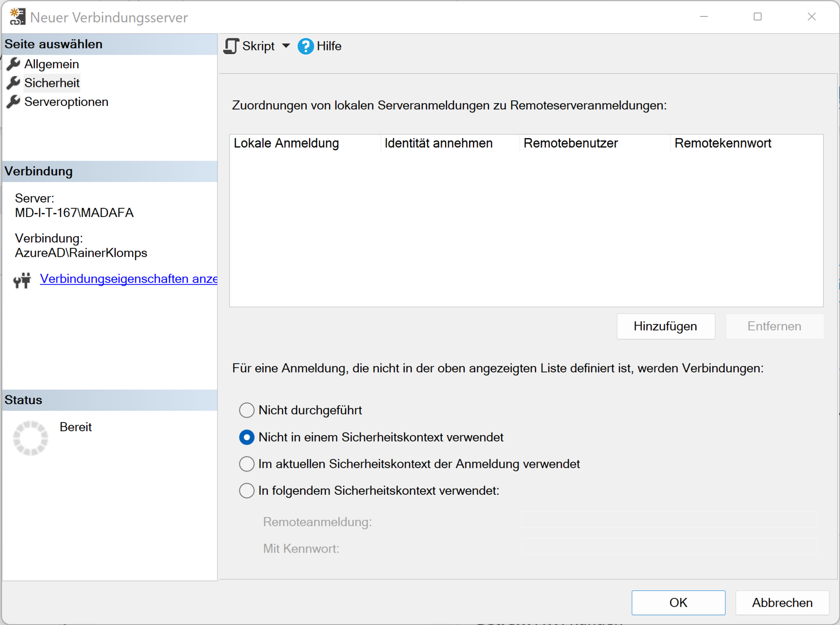Select the Serveroptionen page
Screen dimensions: 840x625
pos(66,102)
